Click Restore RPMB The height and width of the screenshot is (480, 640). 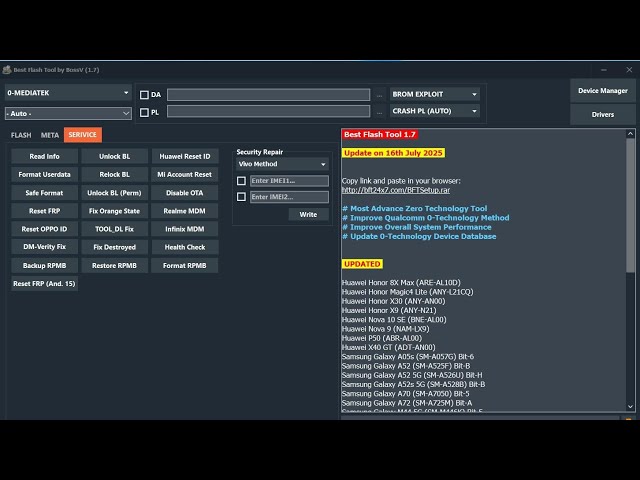[x=115, y=265]
